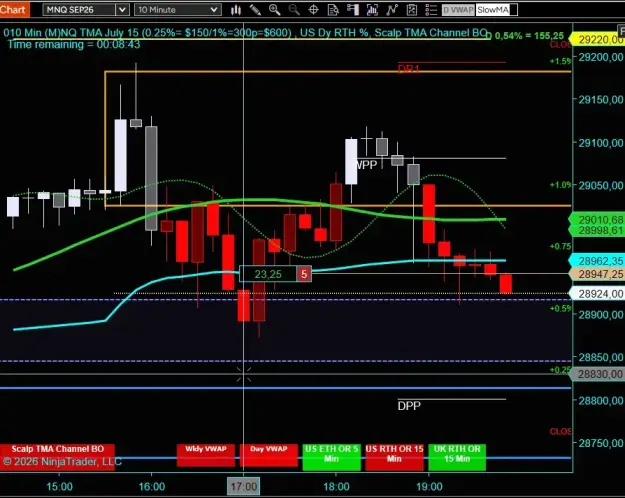This screenshot has width=625, height=498.
Task: Open the data box document icon
Action: point(333,10)
